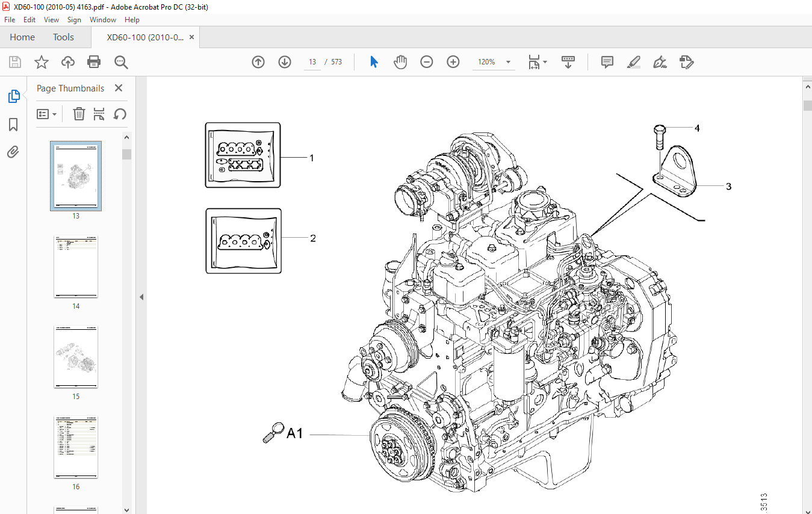This screenshot has height=514, width=812.
Task: Open the Help menu
Action: coord(132,20)
